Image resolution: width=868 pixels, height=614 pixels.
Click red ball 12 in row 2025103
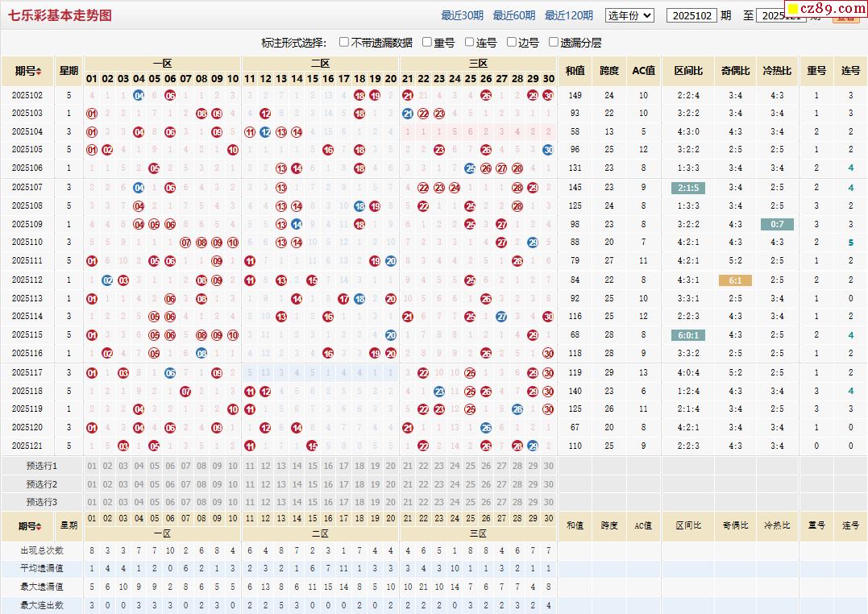(265, 114)
